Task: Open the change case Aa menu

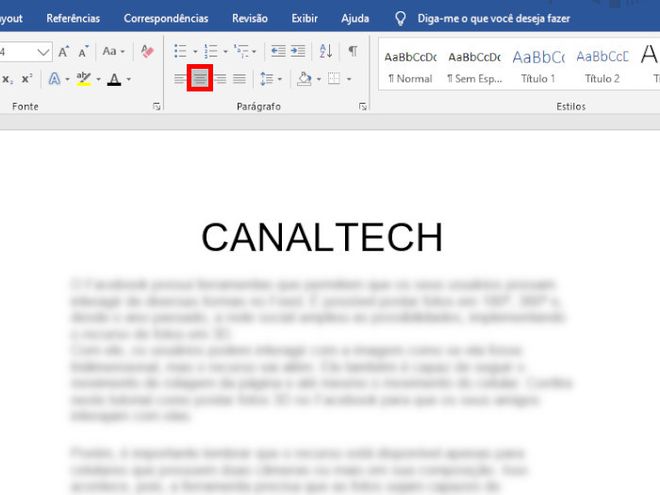Action: (113, 51)
